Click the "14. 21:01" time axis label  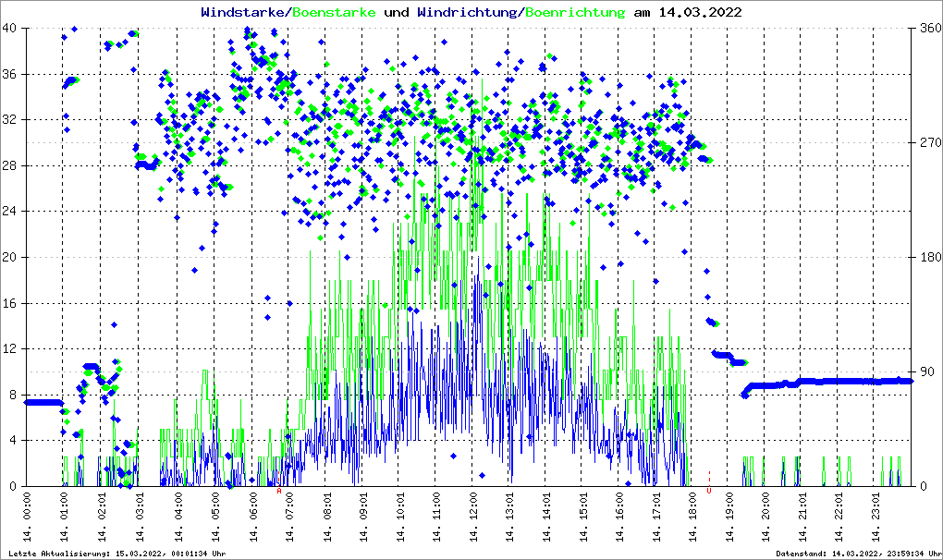tap(804, 519)
